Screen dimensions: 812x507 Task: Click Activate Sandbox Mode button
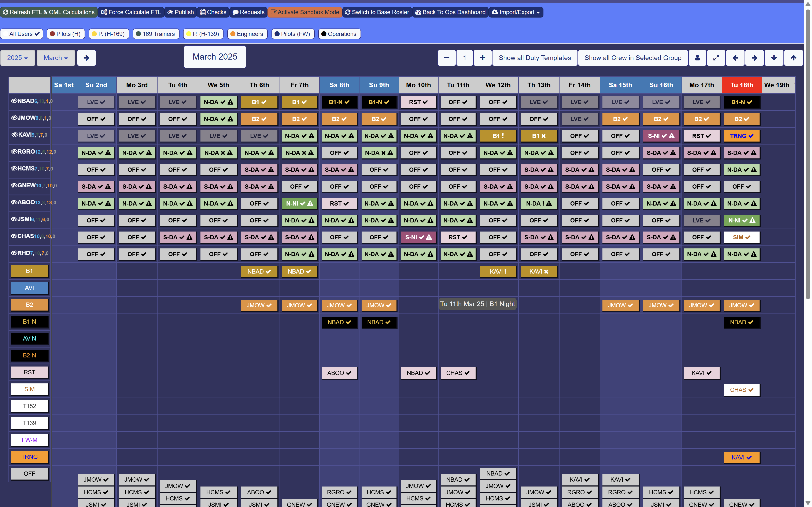click(x=305, y=12)
